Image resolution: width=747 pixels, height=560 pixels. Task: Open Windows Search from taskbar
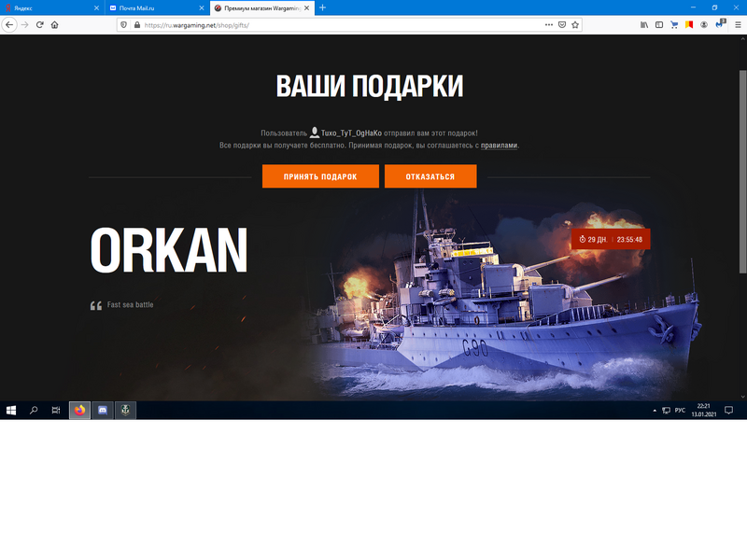[x=33, y=410]
